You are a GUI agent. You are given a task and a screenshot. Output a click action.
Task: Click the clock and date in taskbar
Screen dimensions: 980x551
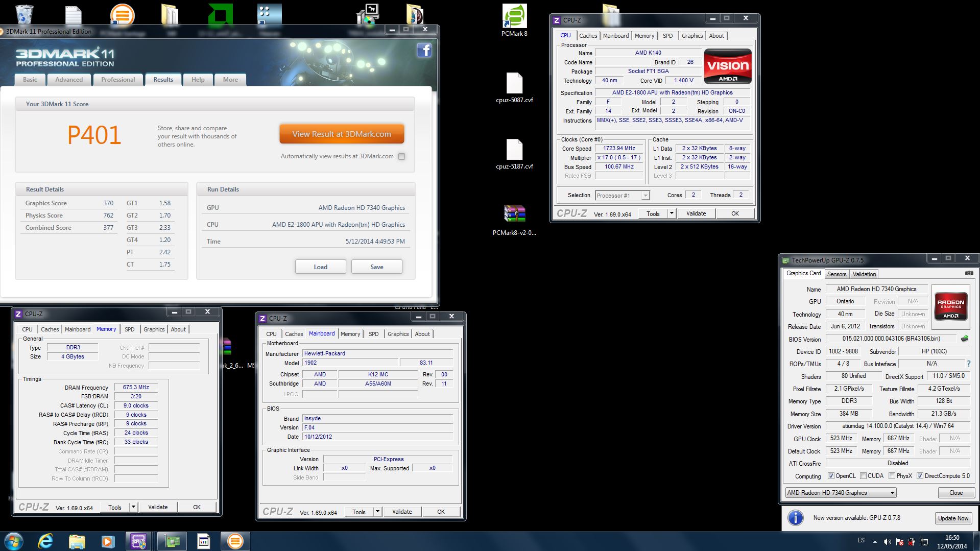[952, 542]
